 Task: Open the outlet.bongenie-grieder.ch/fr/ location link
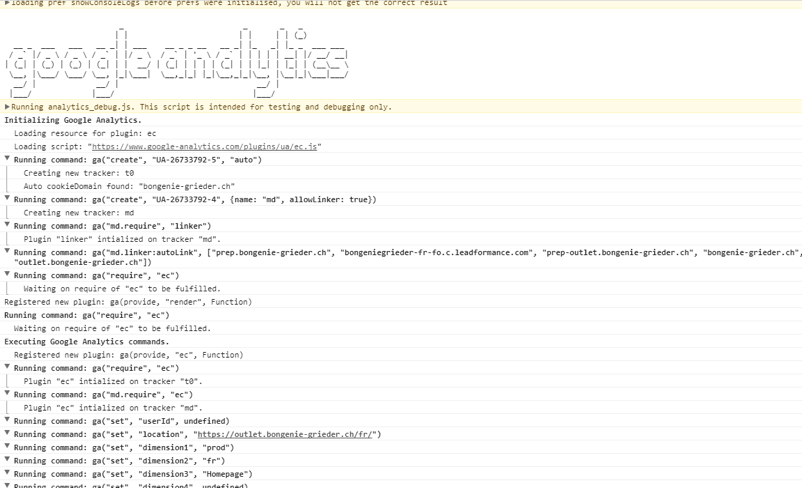(287, 434)
